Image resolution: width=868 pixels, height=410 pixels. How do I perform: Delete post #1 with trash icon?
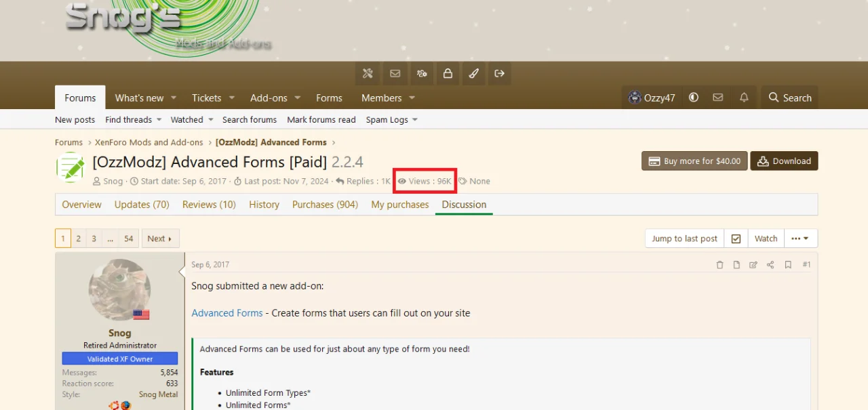click(x=719, y=265)
